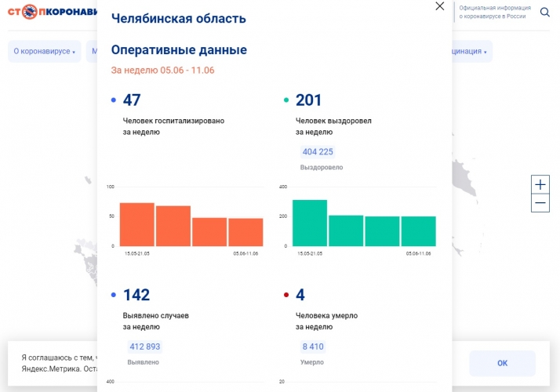Close the Челябинская область popup
This screenshot has height=392, width=560.
(x=440, y=6)
